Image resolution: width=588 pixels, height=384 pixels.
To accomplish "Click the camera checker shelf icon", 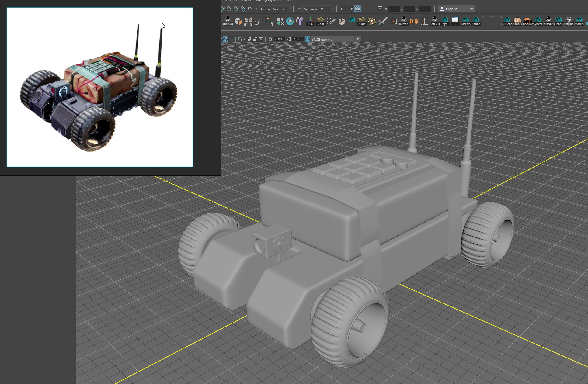I will 280,21.
